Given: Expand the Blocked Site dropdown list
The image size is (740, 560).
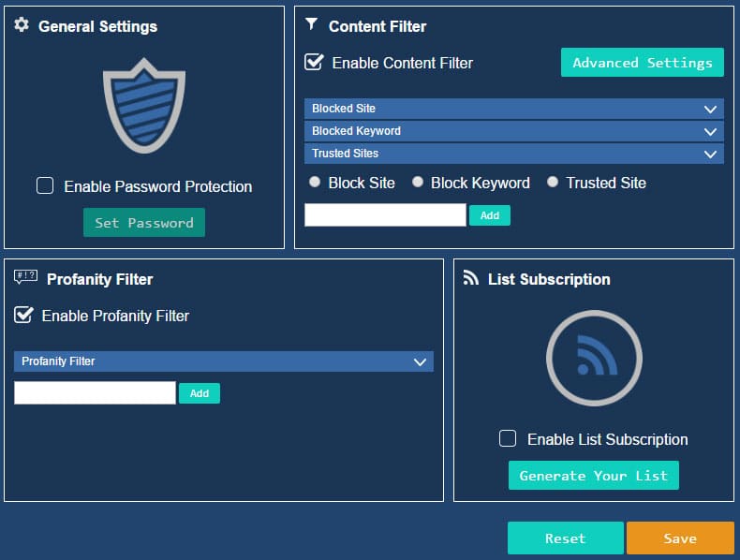Looking at the screenshot, I should pyautogui.click(x=513, y=109).
